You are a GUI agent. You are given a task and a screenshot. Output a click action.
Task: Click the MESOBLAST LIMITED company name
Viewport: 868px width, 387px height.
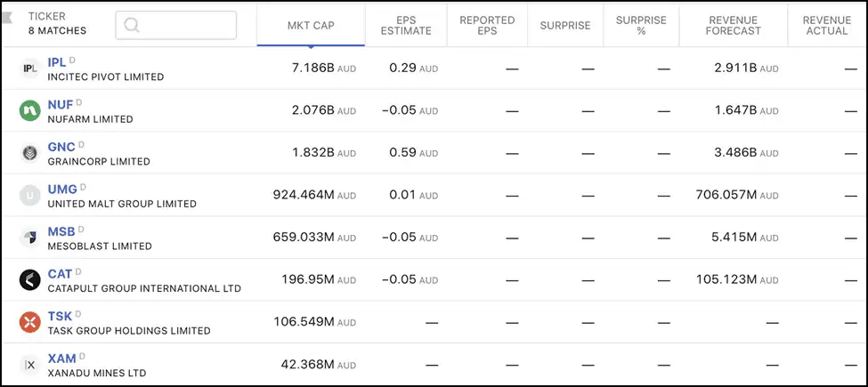click(100, 246)
